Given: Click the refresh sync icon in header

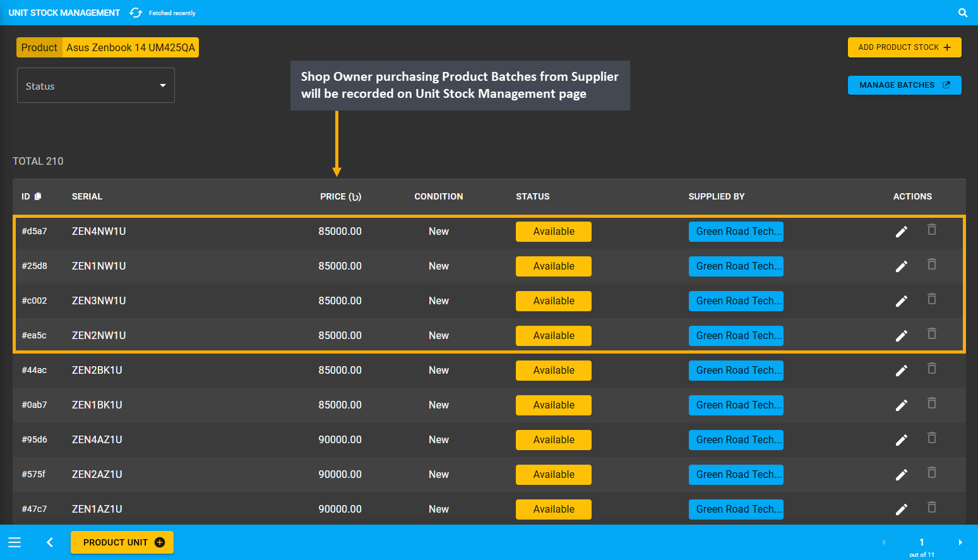Looking at the screenshot, I should [136, 13].
